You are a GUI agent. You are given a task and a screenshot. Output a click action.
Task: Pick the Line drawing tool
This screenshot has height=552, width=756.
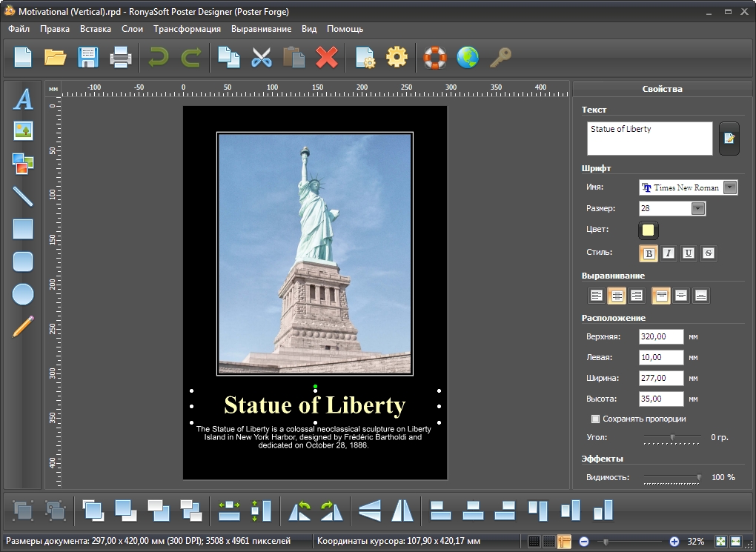[x=24, y=196]
